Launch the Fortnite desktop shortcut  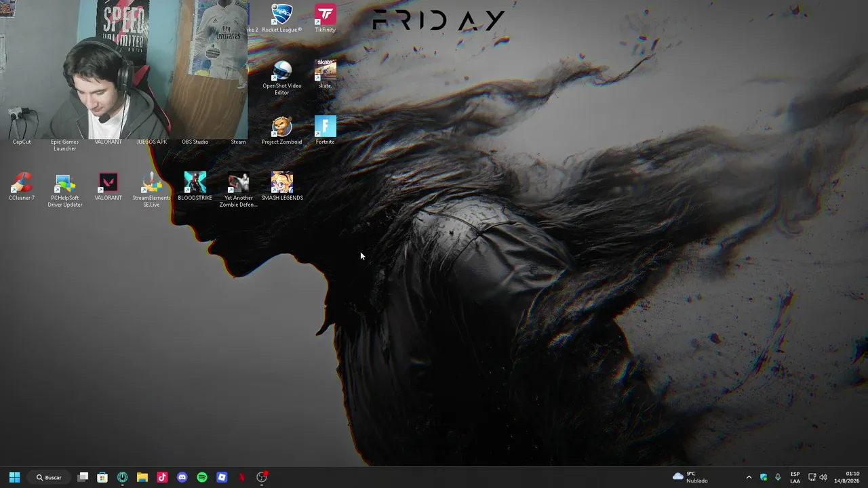(x=325, y=130)
